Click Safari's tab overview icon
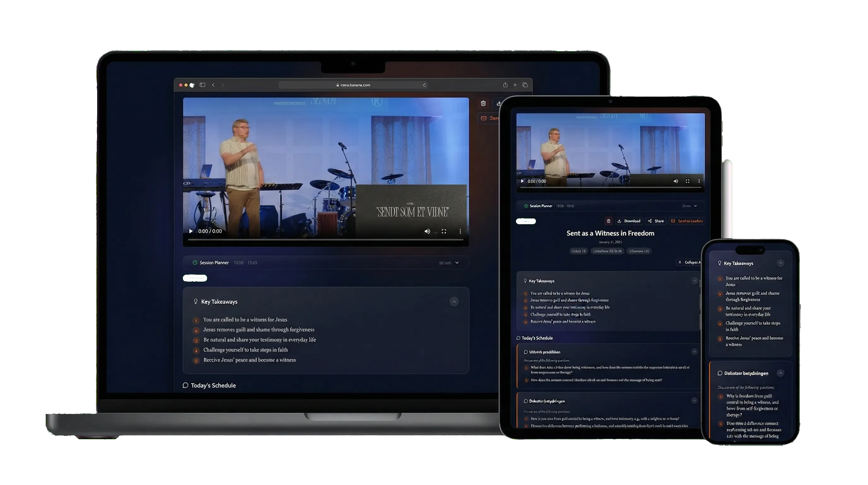 point(524,85)
